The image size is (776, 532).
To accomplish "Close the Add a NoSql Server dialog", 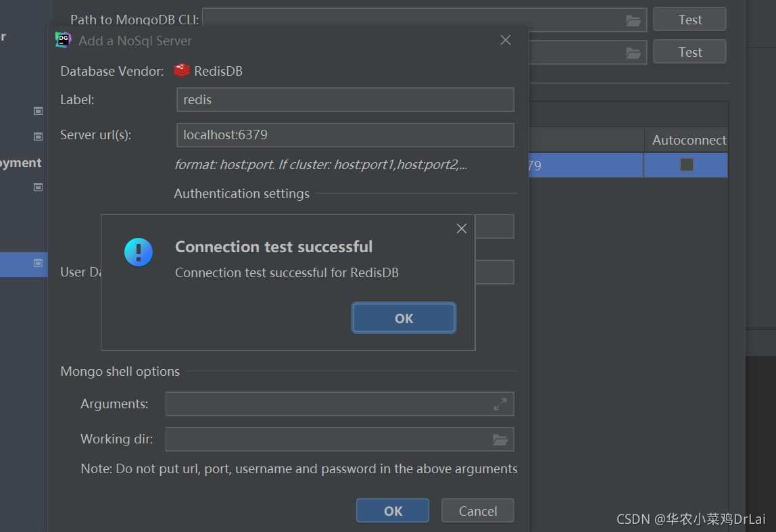I will (506, 40).
